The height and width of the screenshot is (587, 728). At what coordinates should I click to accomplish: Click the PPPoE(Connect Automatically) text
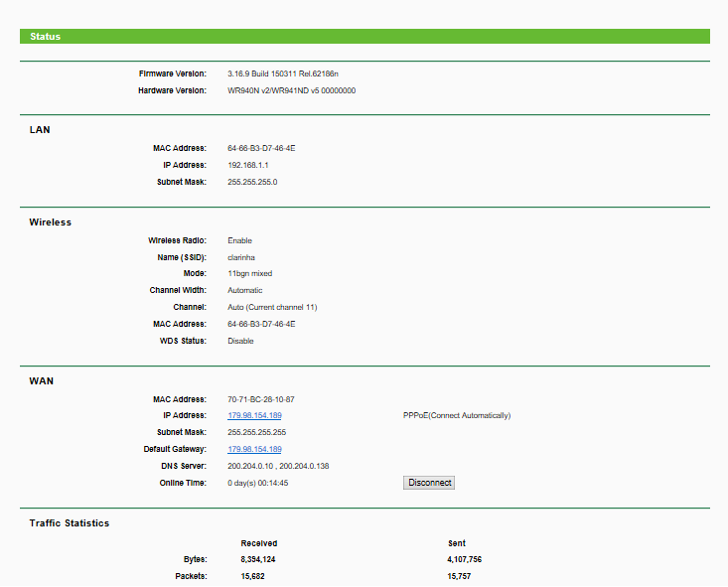(457, 415)
